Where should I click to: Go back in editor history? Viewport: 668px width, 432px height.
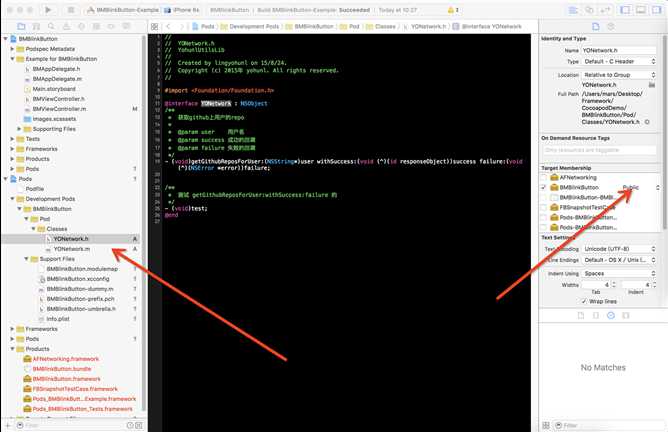(x=168, y=26)
